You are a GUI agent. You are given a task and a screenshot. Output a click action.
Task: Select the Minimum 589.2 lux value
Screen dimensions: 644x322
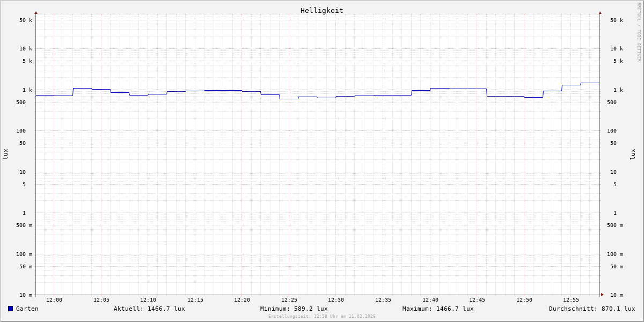tap(294, 309)
